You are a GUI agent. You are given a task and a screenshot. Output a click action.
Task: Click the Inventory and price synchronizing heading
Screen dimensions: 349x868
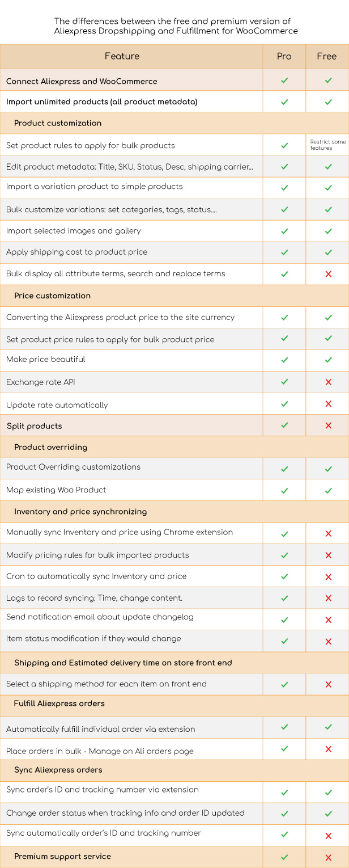point(80,512)
